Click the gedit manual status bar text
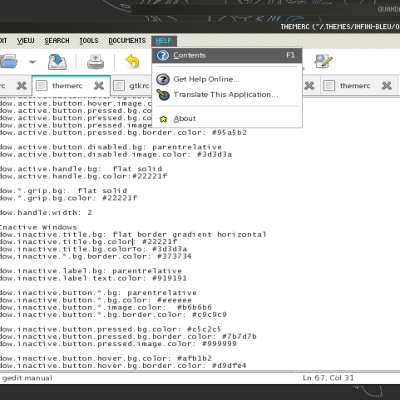The image size is (400, 400). (x=27, y=378)
